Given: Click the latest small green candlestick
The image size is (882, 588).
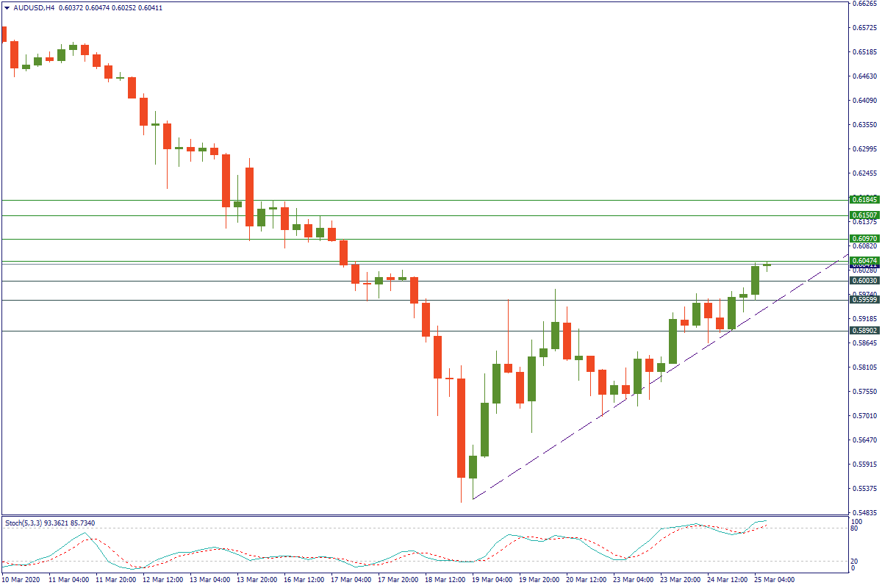Looking at the screenshot, I should [767, 265].
